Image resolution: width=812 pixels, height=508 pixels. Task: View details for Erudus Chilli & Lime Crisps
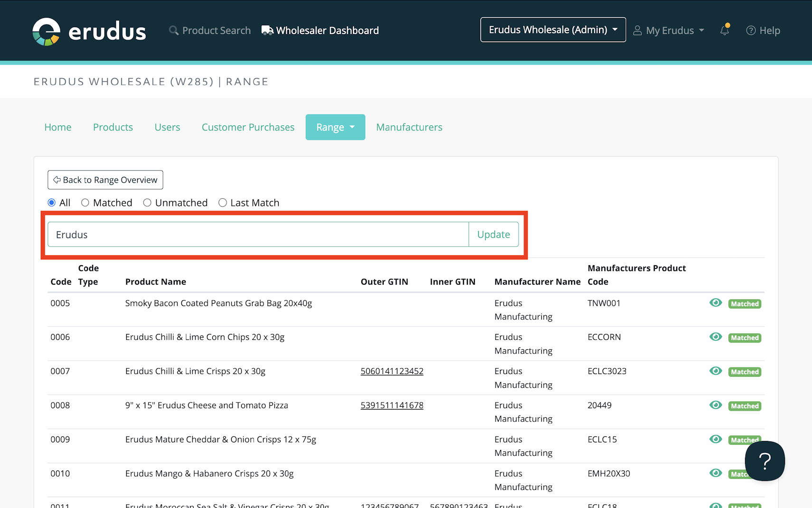[x=716, y=371]
